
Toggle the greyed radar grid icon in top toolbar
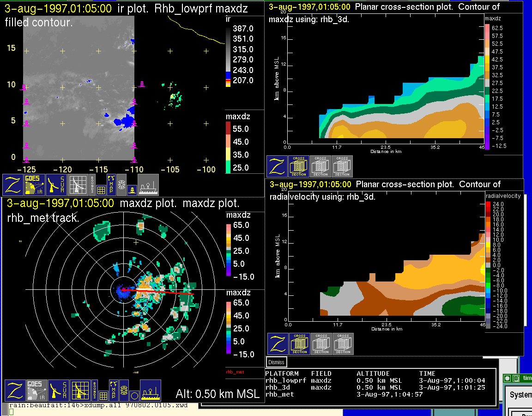(x=78, y=185)
